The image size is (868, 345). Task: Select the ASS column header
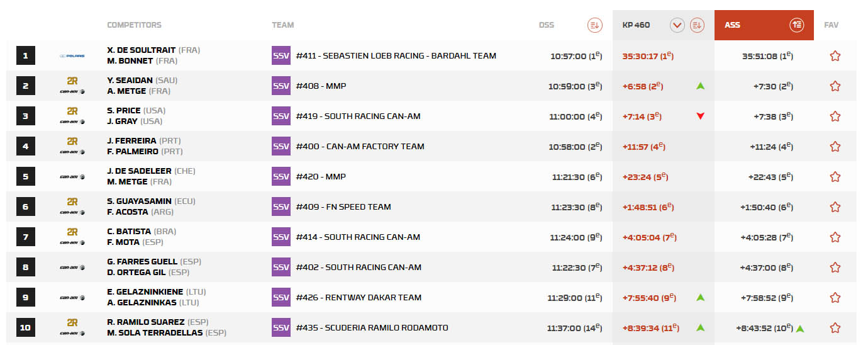(733, 25)
